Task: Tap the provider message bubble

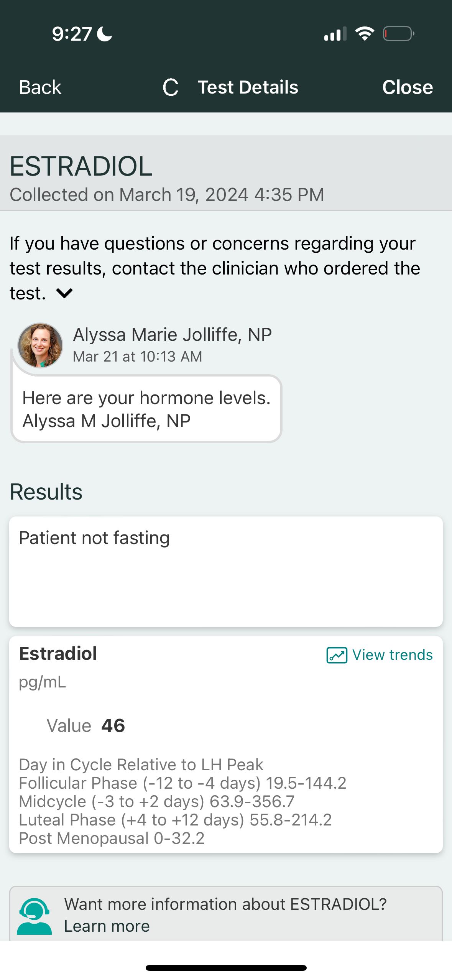Action: [146, 409]
